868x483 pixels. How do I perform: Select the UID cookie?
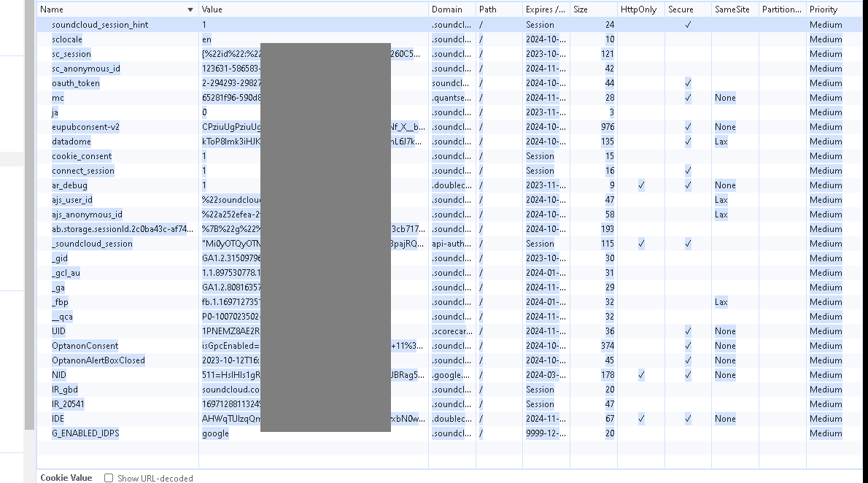coord(58,331)
